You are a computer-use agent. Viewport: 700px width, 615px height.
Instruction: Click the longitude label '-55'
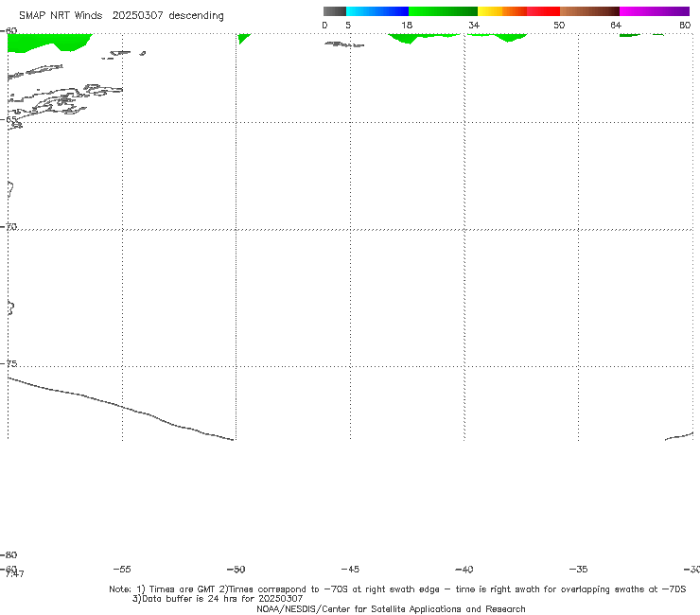122,570
